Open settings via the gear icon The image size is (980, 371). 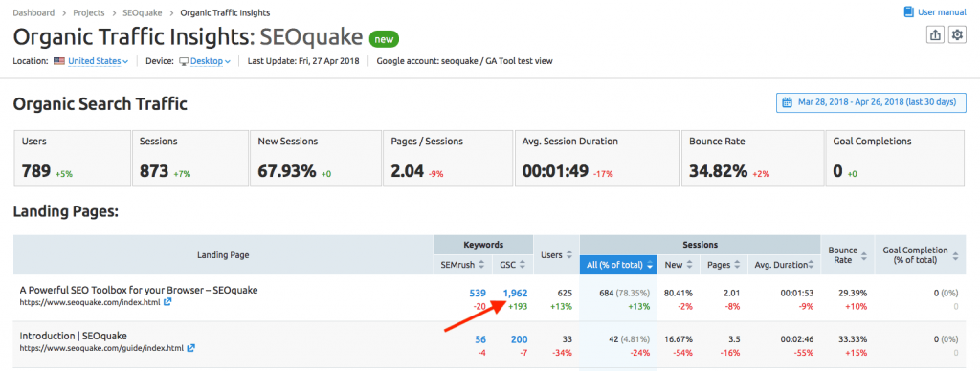tap(957, 35)
